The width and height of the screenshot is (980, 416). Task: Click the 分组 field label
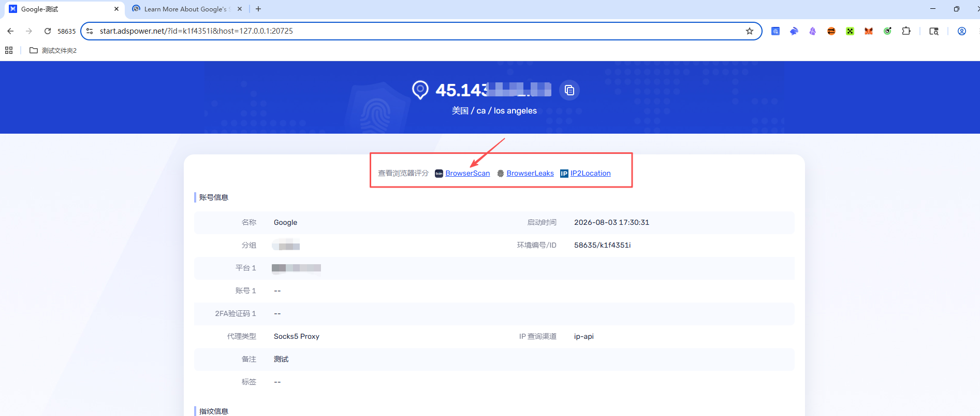click(x=249, y=245)
